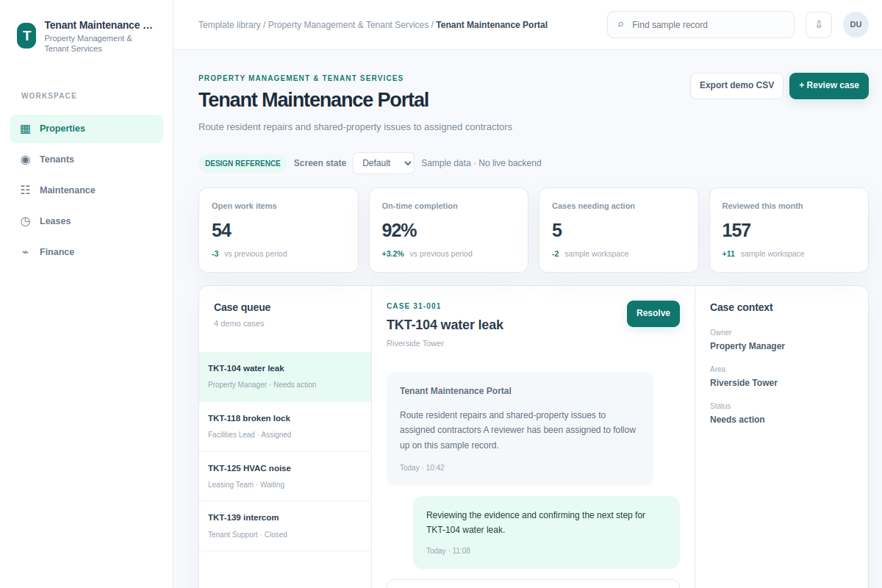Click the CASE 31-001 label

point(414,306)
